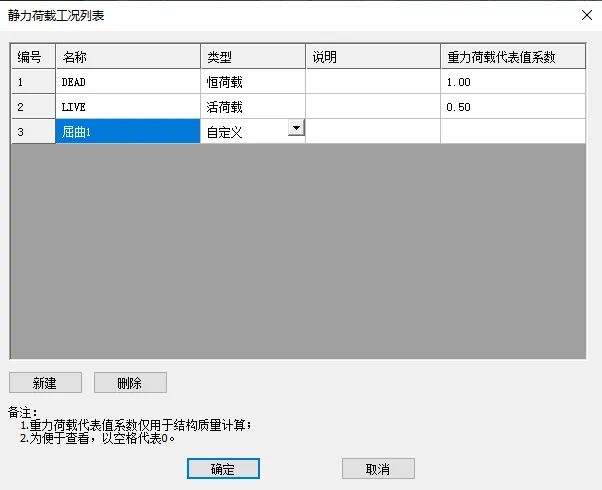Viewport: 602px width, 490px height.
Task: Click the 屈曲1 name cell
Action: click(128, 131)
